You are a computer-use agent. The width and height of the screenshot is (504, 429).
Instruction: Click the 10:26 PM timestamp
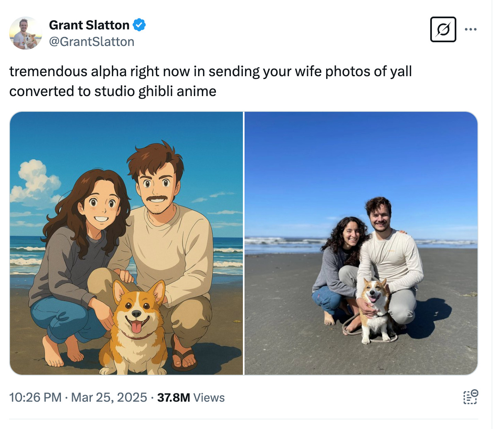35,398
